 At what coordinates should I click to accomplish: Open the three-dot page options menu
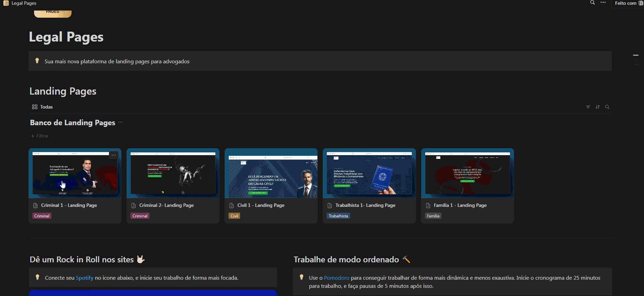pos(603,3)
